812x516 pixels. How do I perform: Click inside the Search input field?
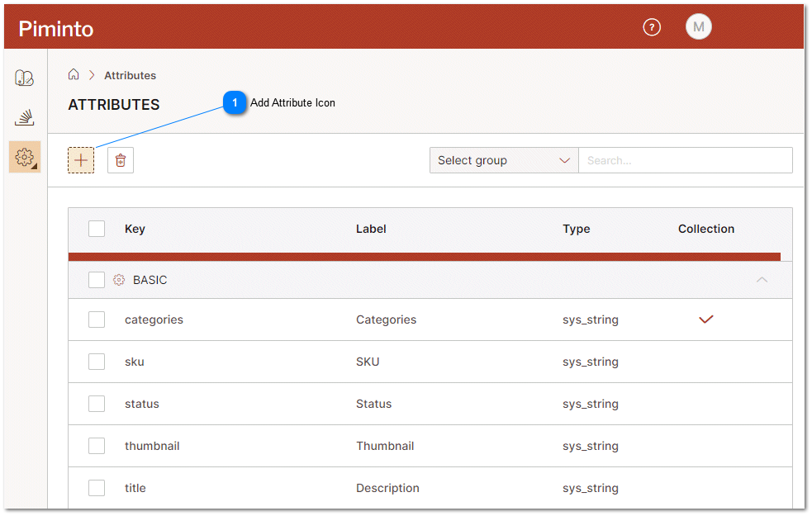(686, 159)
